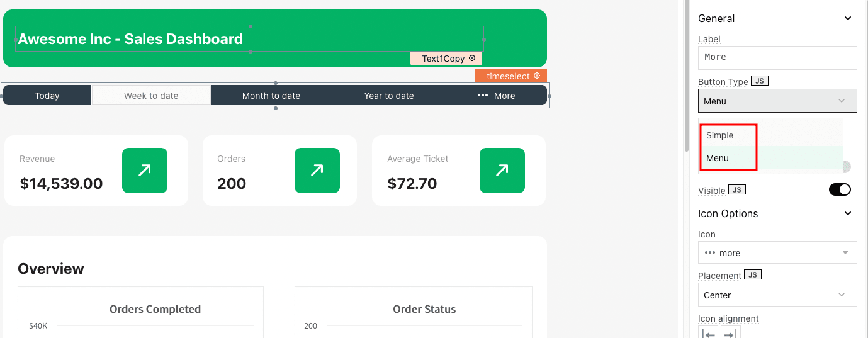Toggle JS mode for Placement

(x=753, y=275)
